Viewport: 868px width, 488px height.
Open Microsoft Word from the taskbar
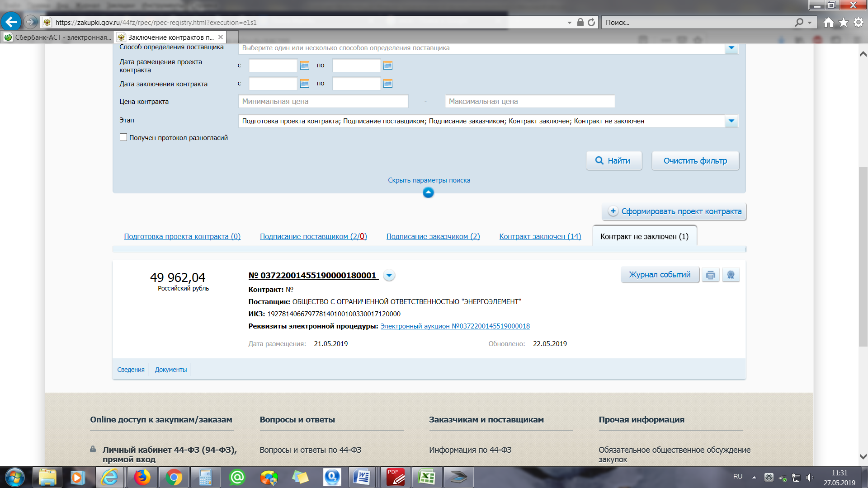[x=362, y=477]
